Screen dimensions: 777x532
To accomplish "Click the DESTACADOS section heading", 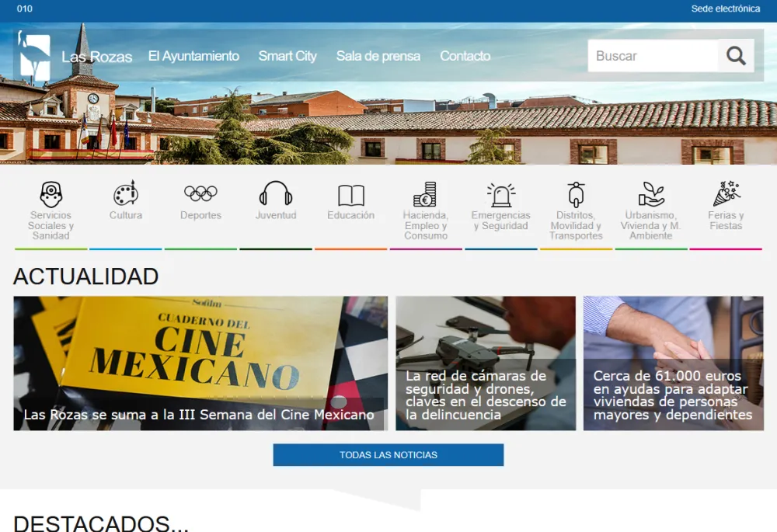I will pos(101,523).
